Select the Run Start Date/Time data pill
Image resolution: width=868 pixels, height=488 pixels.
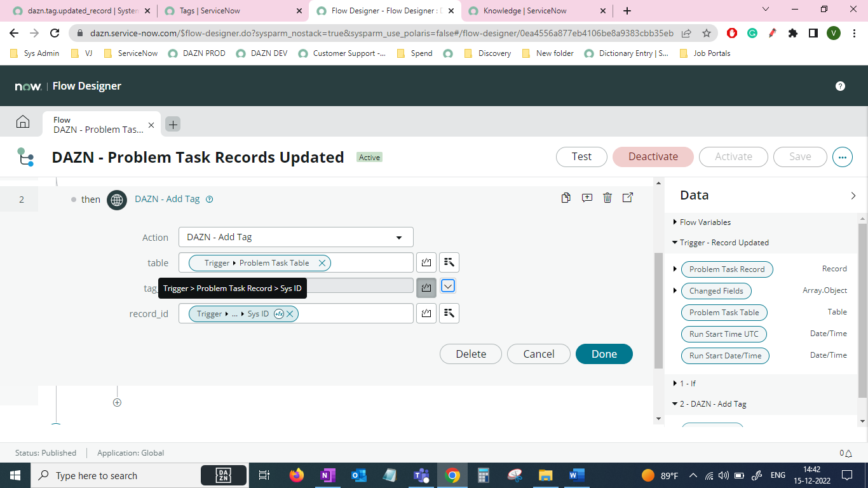(725, 356)
